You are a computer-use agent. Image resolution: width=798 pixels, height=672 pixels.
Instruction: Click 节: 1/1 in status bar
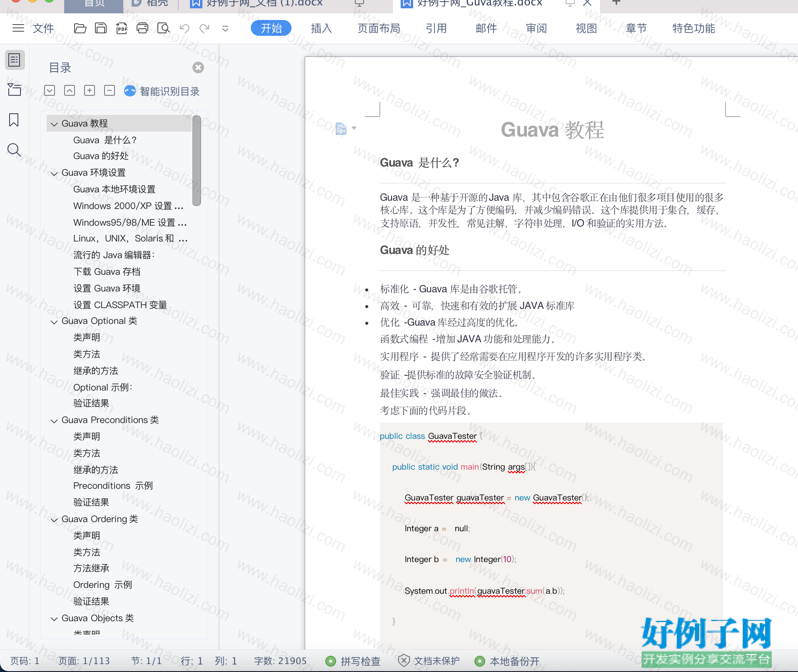click(x=146, y=661)
